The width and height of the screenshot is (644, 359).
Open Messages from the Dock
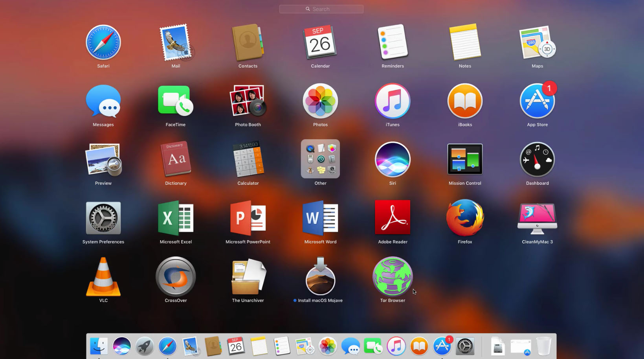[350, 346]
